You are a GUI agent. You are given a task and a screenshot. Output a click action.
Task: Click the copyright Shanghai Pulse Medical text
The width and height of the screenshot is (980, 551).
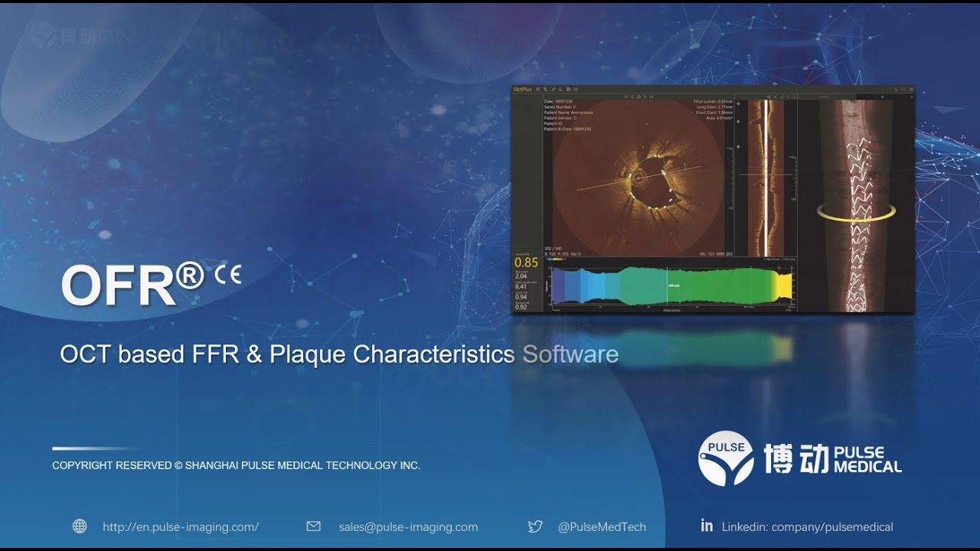click(x=236, y=465)
